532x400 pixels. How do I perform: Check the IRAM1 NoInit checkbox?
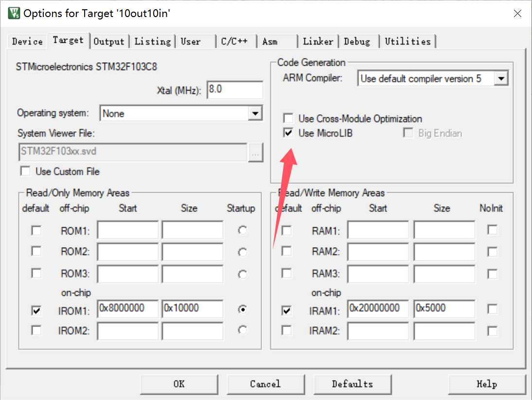point(492,309)
